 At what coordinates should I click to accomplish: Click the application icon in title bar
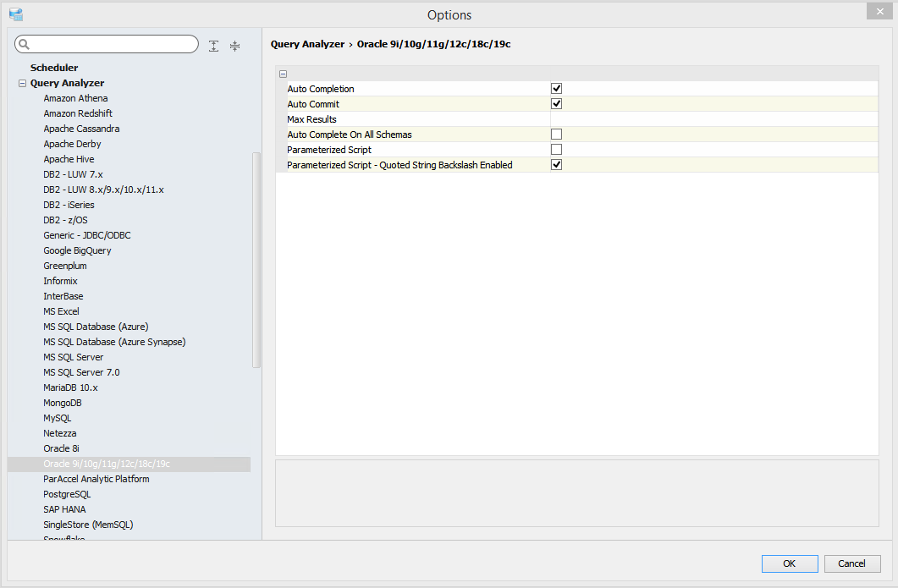(x=16, y=14)
